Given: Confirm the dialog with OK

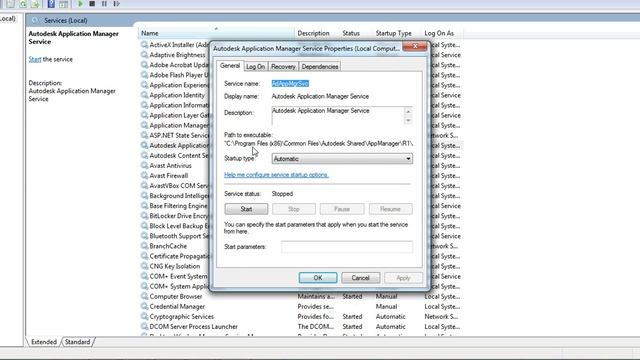Looking at the screenshot, I should click(x=318, y=278).
